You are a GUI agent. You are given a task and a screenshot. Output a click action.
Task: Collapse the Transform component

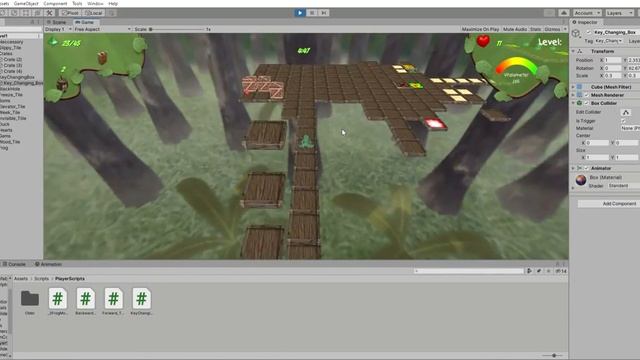click(573, 51)
